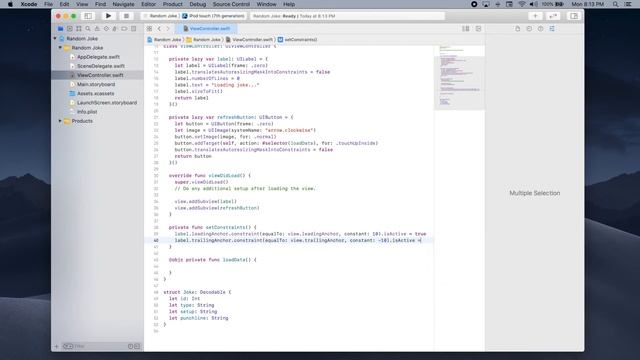Add an editor on the right

[x=478, y=29]
